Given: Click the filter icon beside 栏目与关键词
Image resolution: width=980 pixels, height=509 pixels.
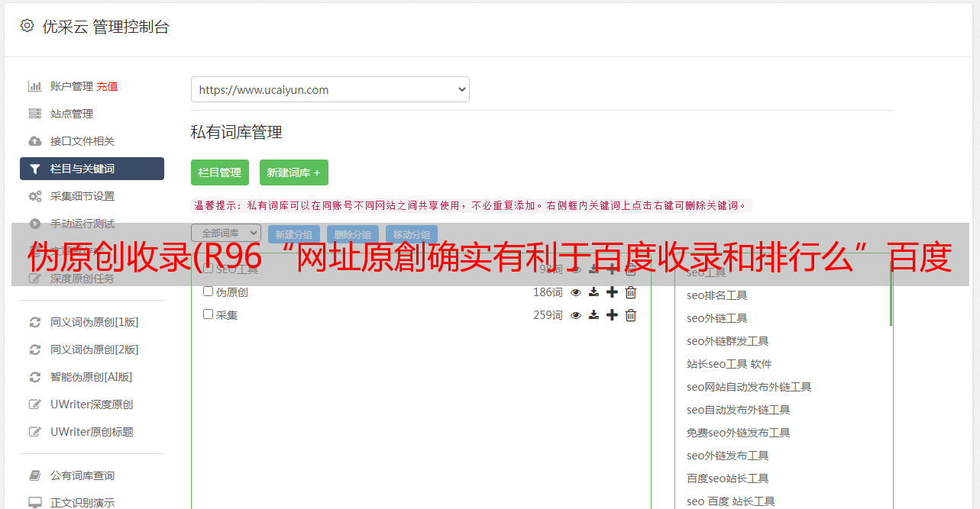Looking at the screenshot, I should pyautogui.click(x=34, y=169).
